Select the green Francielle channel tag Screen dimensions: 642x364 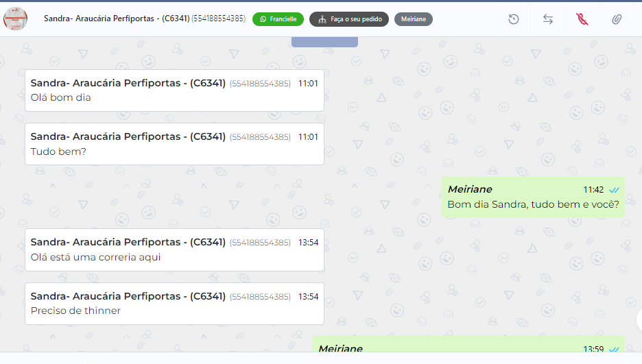point(278,19)
